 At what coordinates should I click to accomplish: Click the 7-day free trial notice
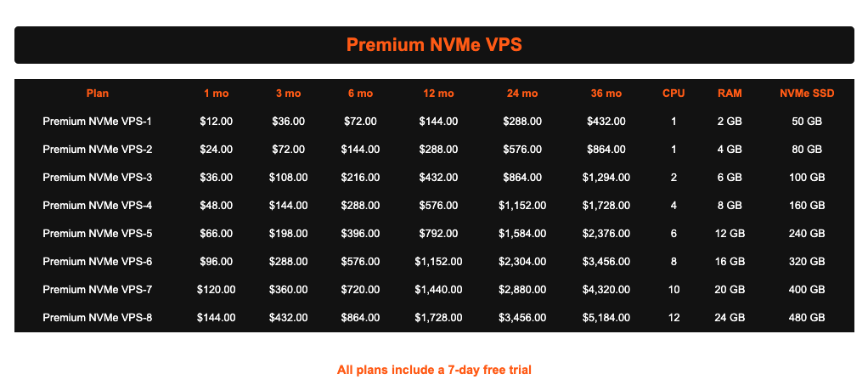click(434, 370)
